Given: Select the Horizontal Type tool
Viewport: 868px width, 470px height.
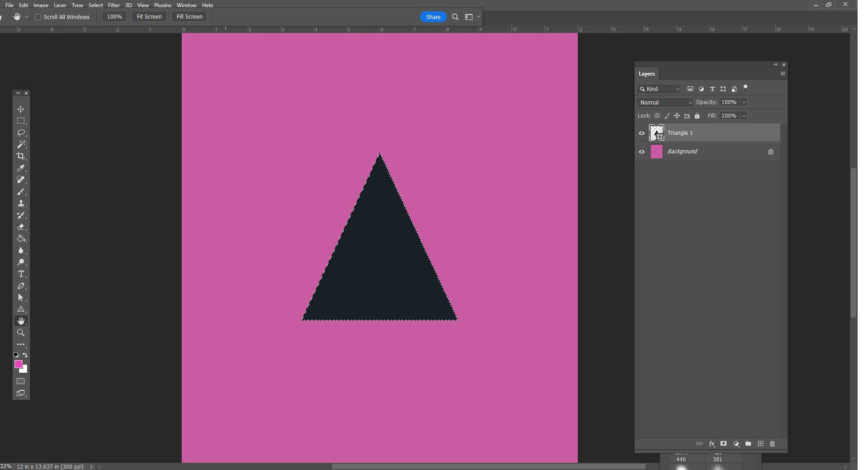Looking at the screenshot, I should tap(21, 274).
